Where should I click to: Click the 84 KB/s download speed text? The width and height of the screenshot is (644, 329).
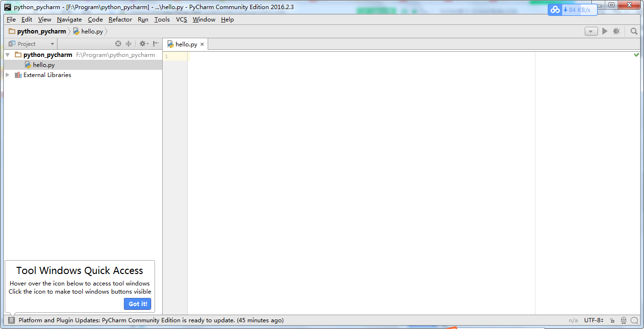pyautogui.click(x=579, y=10)
